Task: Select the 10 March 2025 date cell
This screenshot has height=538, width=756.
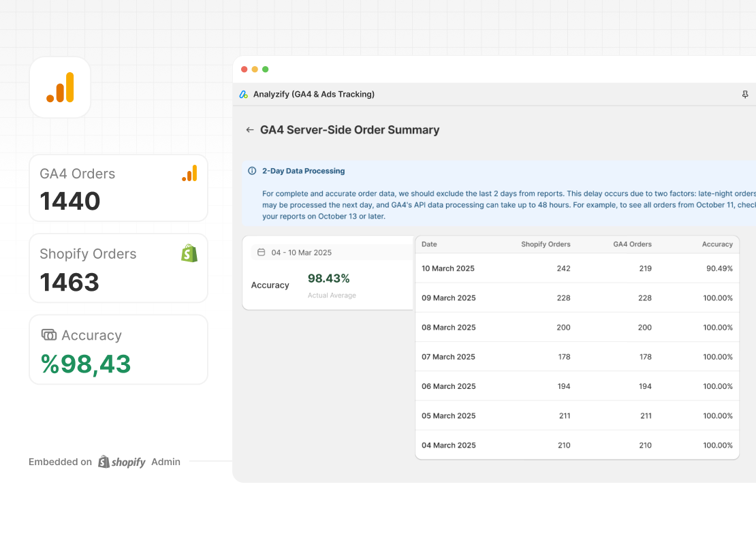Action: 448,268
